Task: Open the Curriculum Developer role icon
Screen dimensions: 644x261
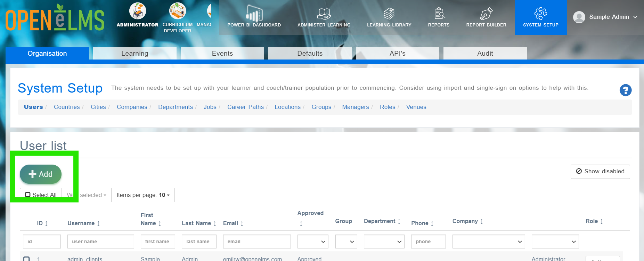Action: point(178,11)
